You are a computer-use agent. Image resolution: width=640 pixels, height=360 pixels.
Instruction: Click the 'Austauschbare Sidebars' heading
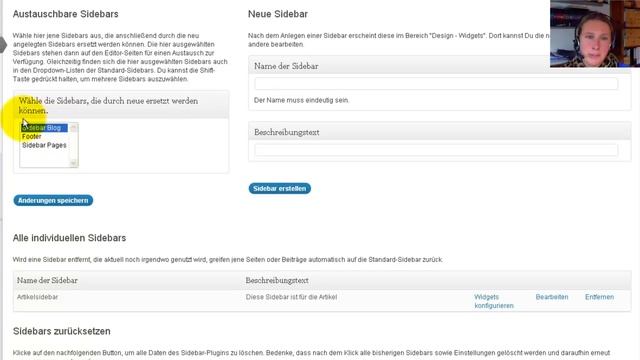point(65,14)
